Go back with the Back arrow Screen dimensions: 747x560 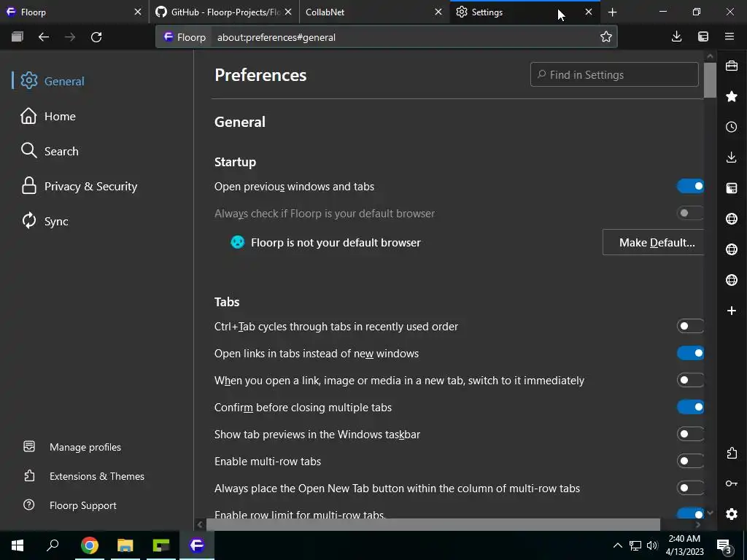pyautogui.click(x=44, y=36)
